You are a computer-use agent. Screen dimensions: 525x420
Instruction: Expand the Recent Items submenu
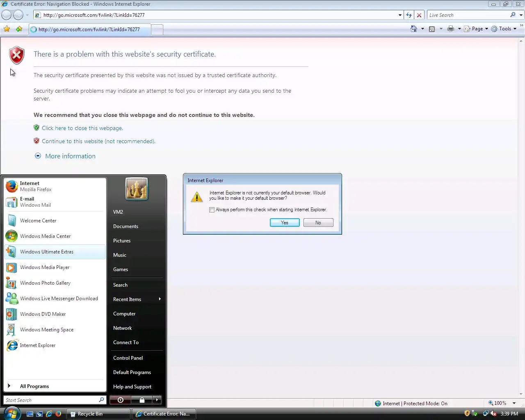(137, 299)
